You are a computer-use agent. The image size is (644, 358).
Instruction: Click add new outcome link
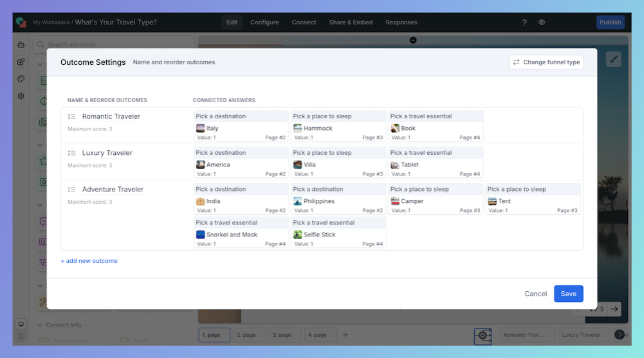(x=89, y=261)
